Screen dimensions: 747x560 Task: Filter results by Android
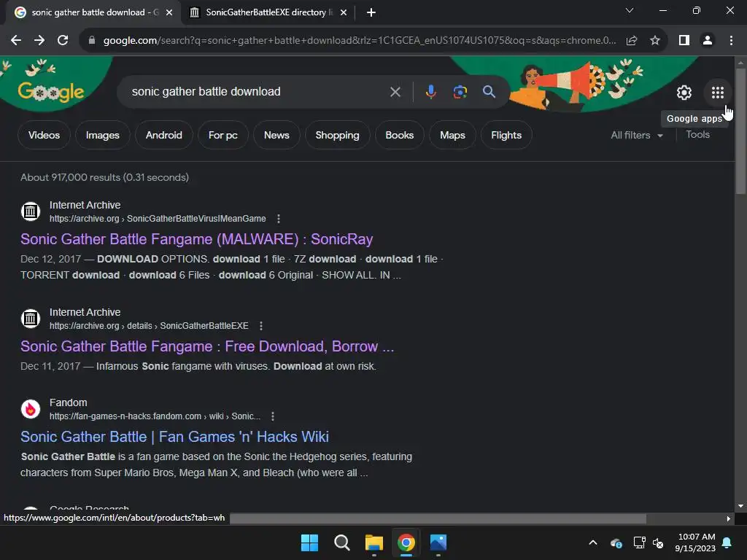pos(164,135)
